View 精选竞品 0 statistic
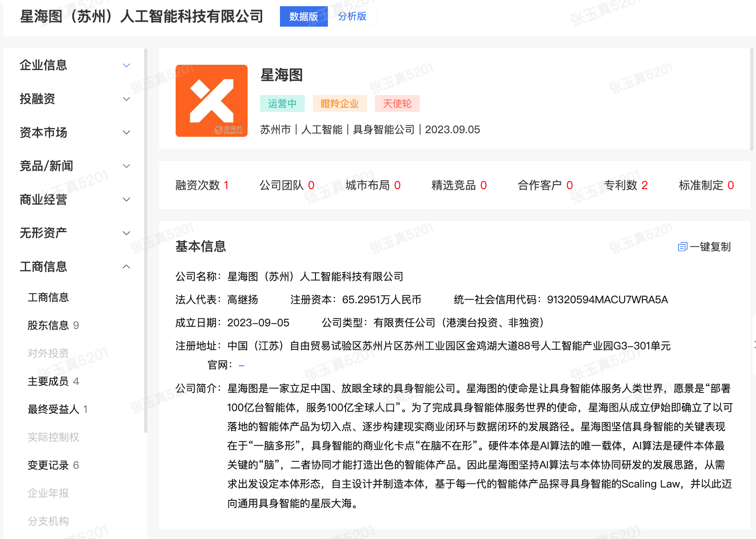The image size is (756, 539). coord(459,185)
